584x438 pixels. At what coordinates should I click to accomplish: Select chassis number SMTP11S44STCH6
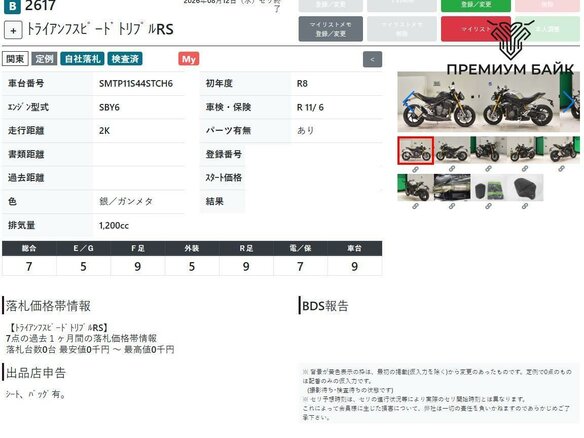point(136,83)
